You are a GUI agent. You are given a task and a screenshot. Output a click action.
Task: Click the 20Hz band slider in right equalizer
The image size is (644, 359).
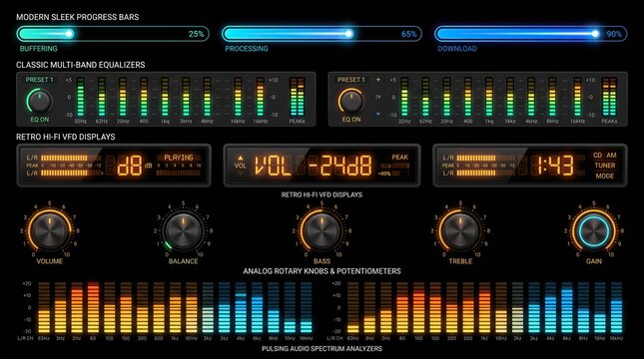[x=447, y=97]
